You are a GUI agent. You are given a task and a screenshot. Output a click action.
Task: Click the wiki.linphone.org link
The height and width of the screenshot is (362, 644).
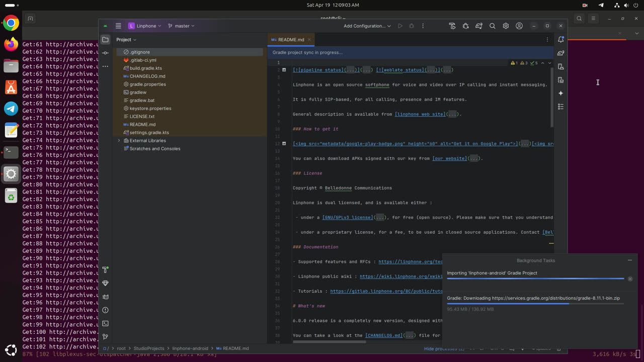pyautogui.click(x=401, y=277)
